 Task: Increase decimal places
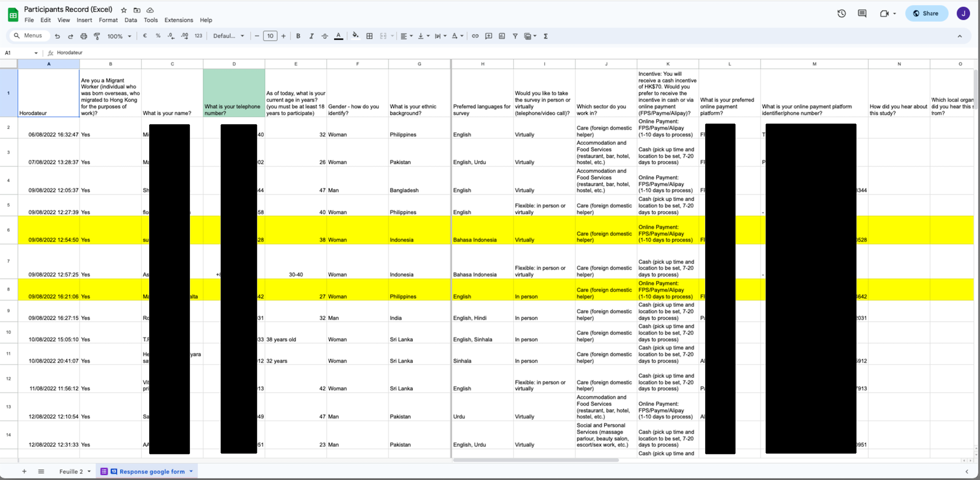click(185, 36)
